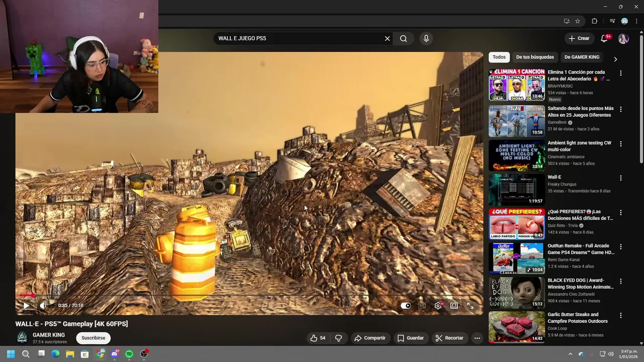644x362 pixels.
Task: Expand the system tray hidden icons
Action: click(570, 354)
